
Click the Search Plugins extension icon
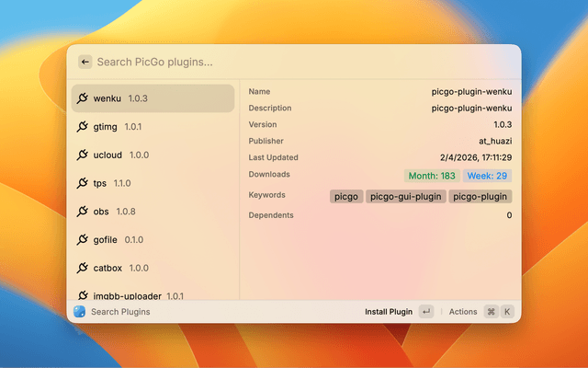pyautogui.click(x=80, y=312)
